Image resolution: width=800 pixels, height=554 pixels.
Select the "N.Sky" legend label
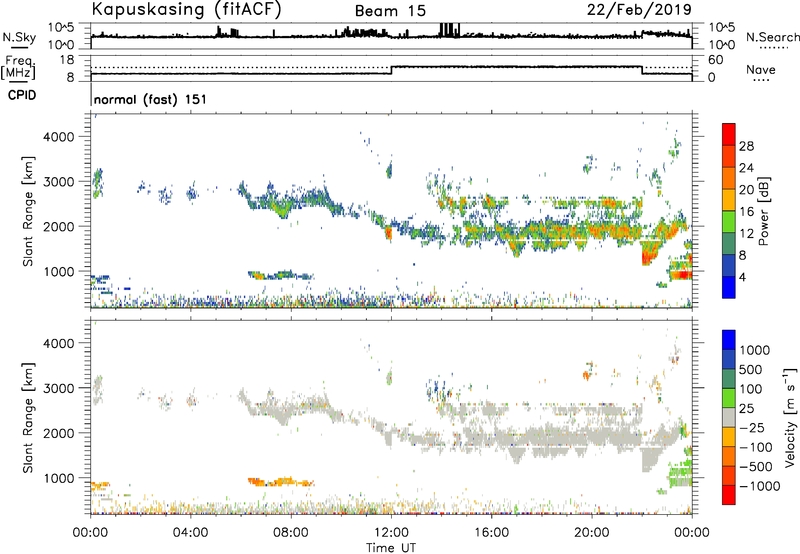19,37
